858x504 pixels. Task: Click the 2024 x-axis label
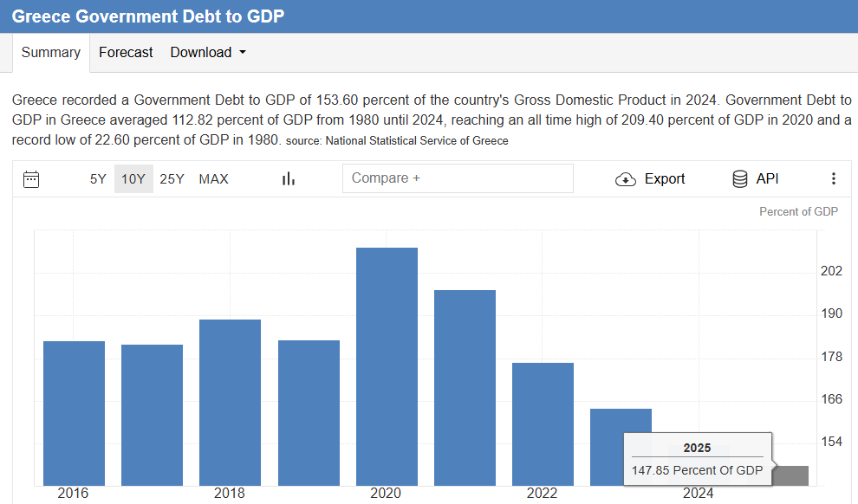699,493
